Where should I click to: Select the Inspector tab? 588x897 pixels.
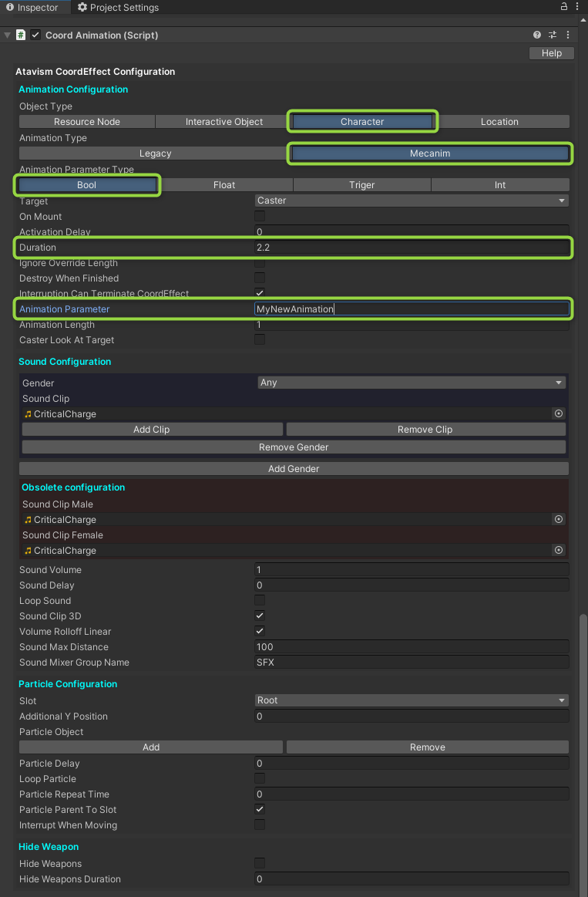point(32,8)
